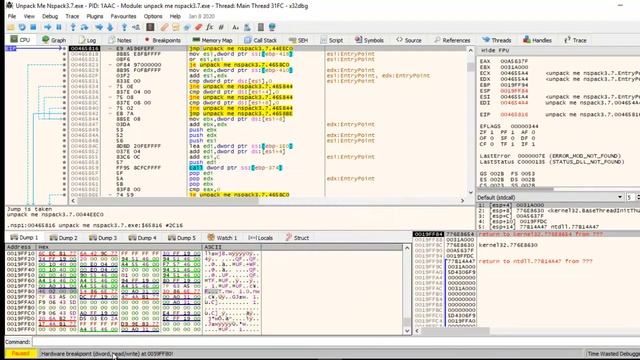640x360 pixels.
Task: Click the Hide FPU button
Action: tap(495, 50)
